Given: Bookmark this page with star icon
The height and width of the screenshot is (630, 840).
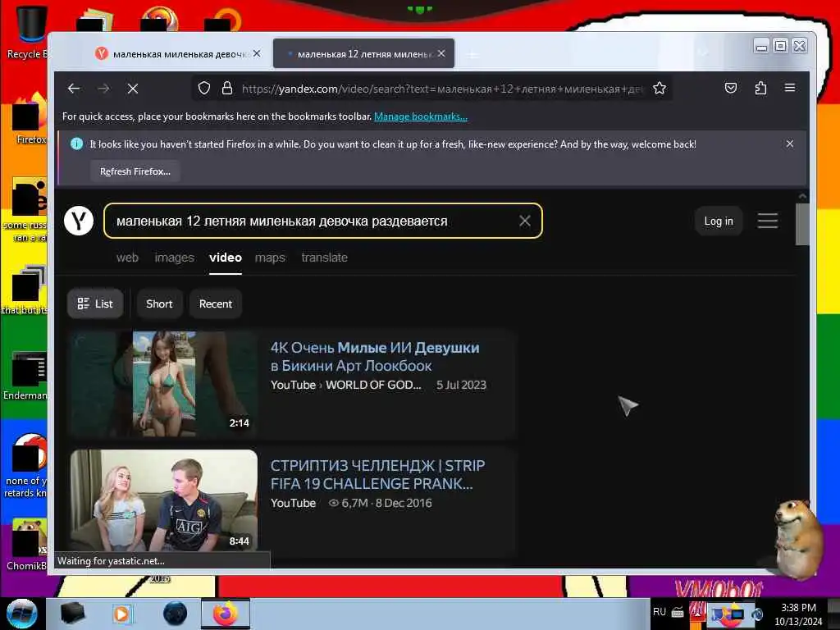Looking at the screenshot, I should pos(660,88).
